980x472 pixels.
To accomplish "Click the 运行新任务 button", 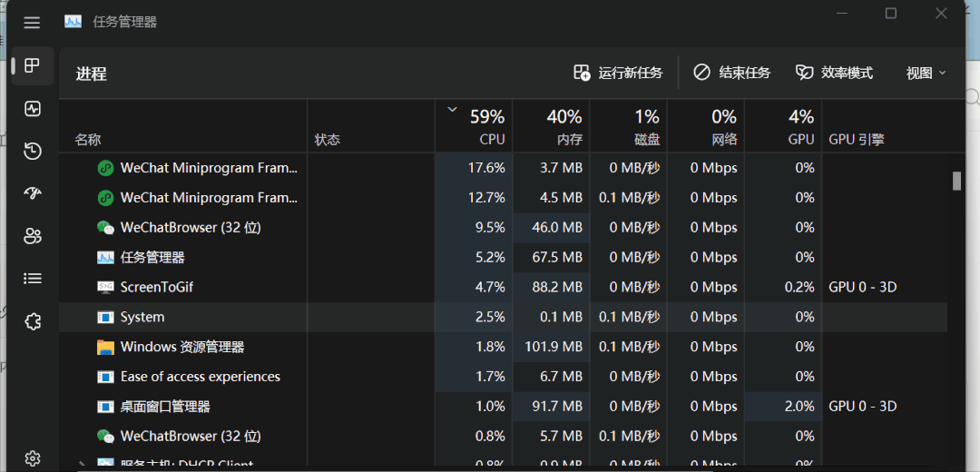I will coord(618,74).
